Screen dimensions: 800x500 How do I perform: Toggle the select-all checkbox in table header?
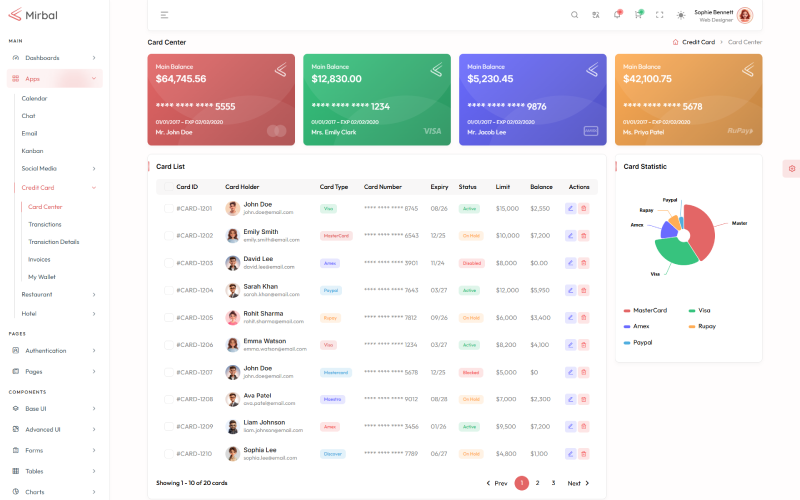(167, 187)
